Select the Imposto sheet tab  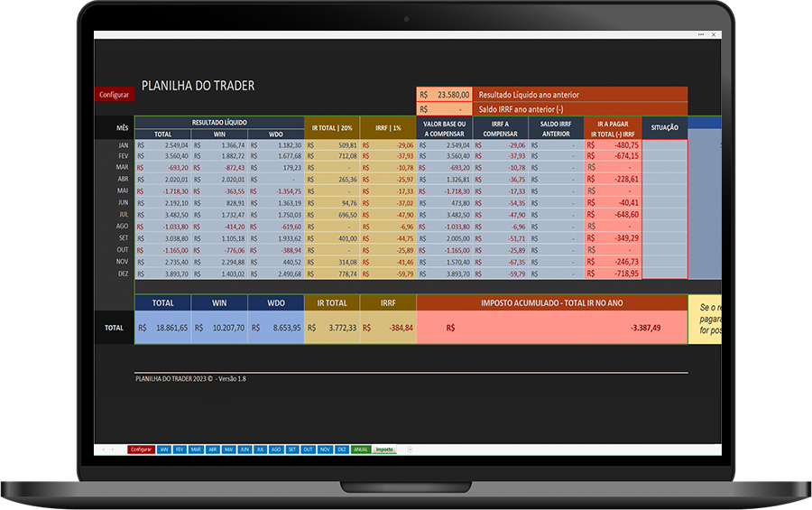(x=385, y=449)
